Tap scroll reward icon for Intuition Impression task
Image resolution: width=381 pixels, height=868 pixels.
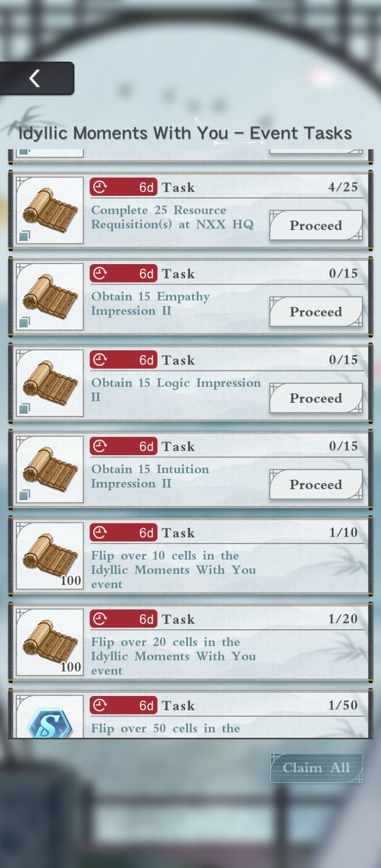[x=50, y=469]
